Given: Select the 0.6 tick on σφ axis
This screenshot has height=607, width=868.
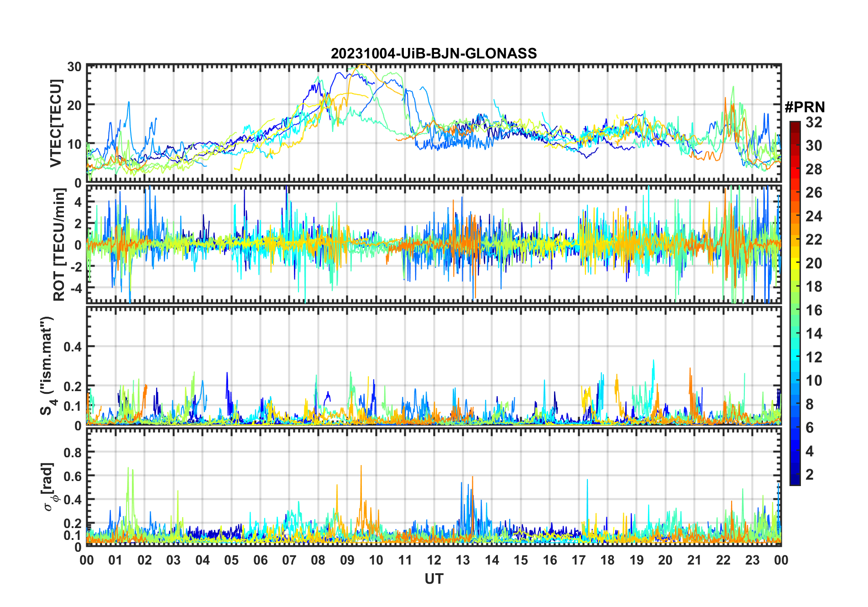Looking at the screenshot, I should tap(73, 476).
